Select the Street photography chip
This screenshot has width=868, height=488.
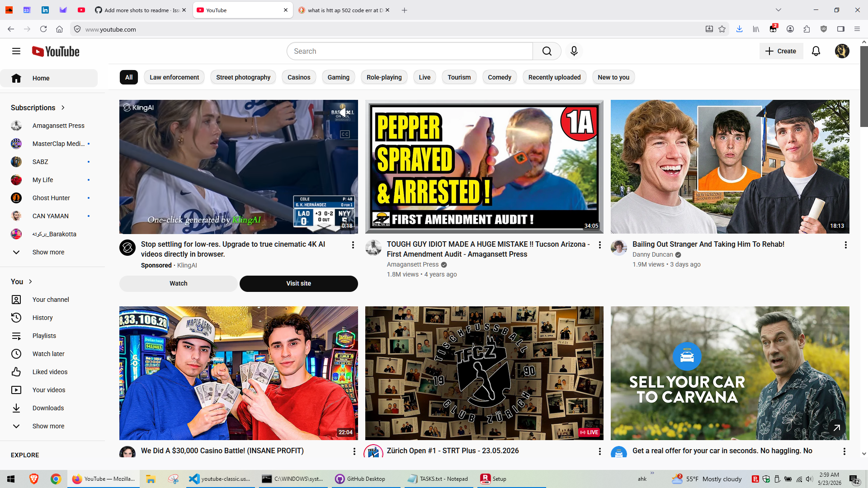point(243,77)
